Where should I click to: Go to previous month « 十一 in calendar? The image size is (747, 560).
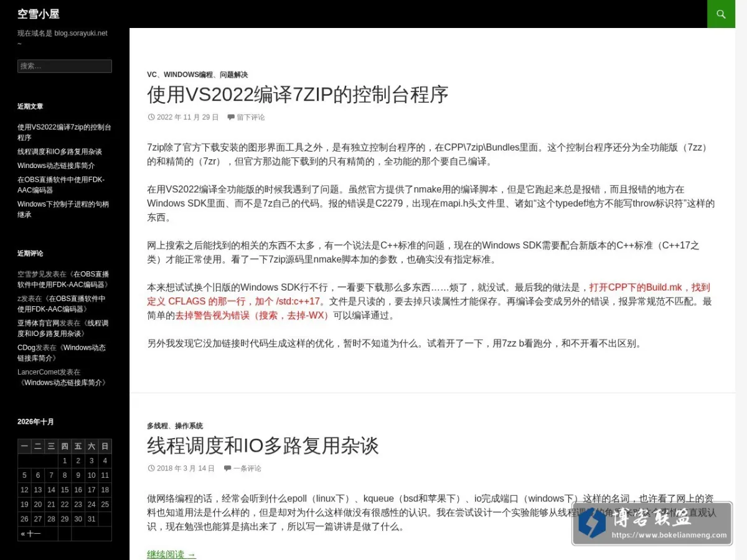[x=31, y=534]
